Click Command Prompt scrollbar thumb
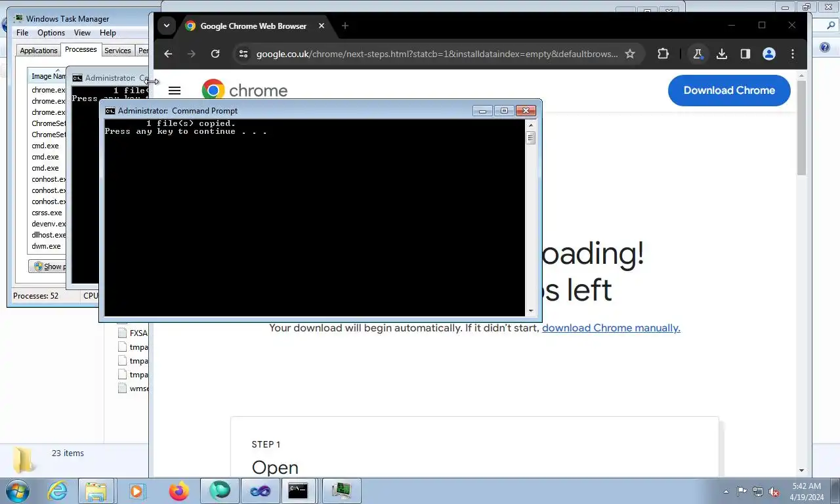 pos(531,138)
